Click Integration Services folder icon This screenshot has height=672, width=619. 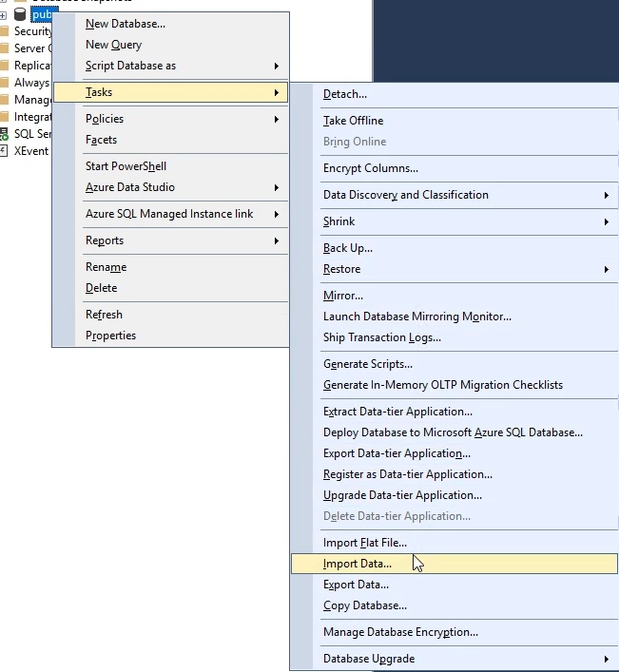5,117
